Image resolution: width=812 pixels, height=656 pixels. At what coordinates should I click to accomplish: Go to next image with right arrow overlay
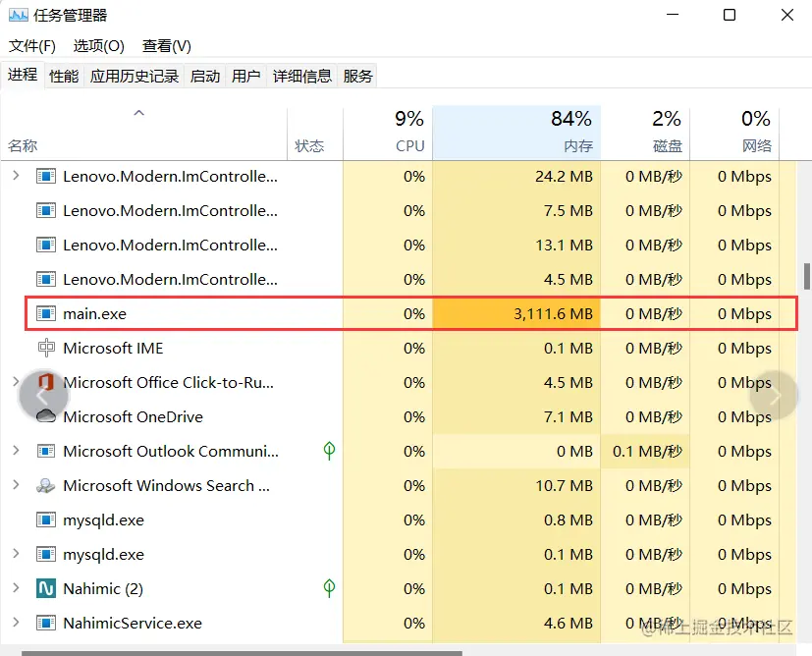point(774,395)
